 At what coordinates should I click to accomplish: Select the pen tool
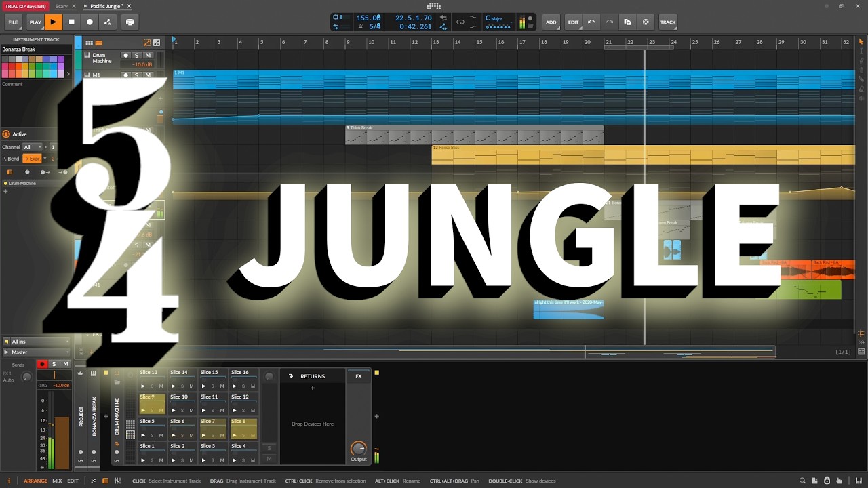(x=861, y=61)
